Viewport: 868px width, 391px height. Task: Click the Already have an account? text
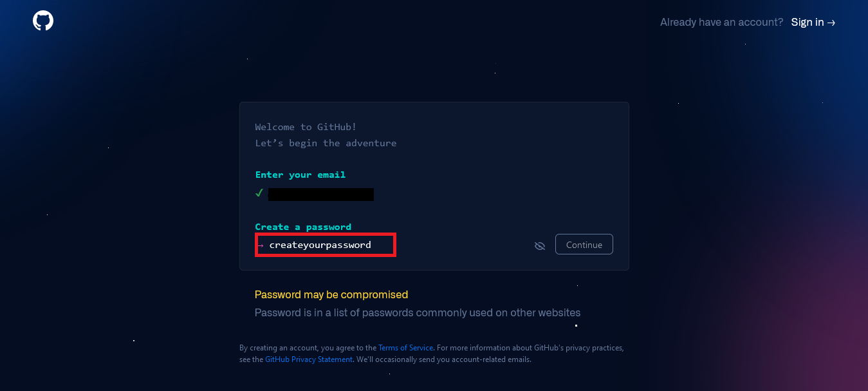pyautogui.click(x=721, y=23)
